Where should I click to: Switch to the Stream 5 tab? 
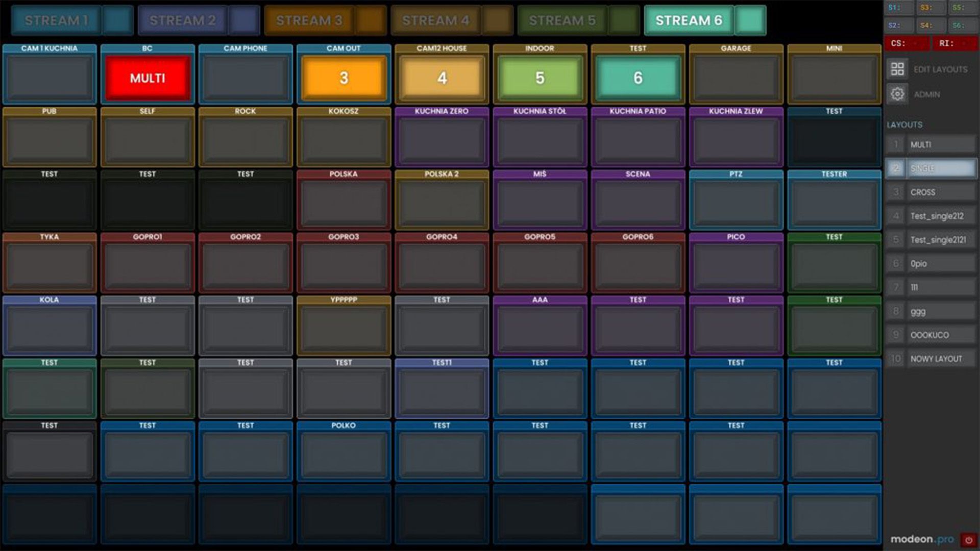click(x=562, y=20)
